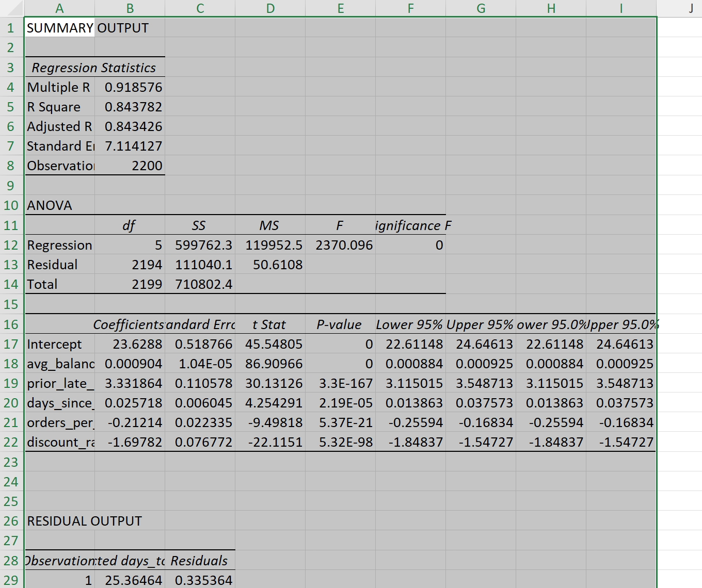The image size is (702, 588).
Task: Select avg_balance standard error 1.04E-05
Action: tap(200, 364)
